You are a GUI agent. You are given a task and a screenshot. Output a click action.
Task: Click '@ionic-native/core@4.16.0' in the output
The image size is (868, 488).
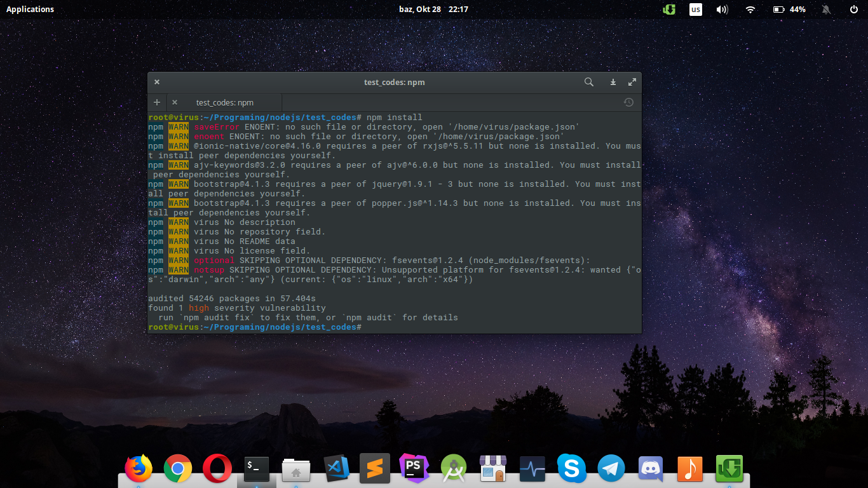[x=257, y=146]
